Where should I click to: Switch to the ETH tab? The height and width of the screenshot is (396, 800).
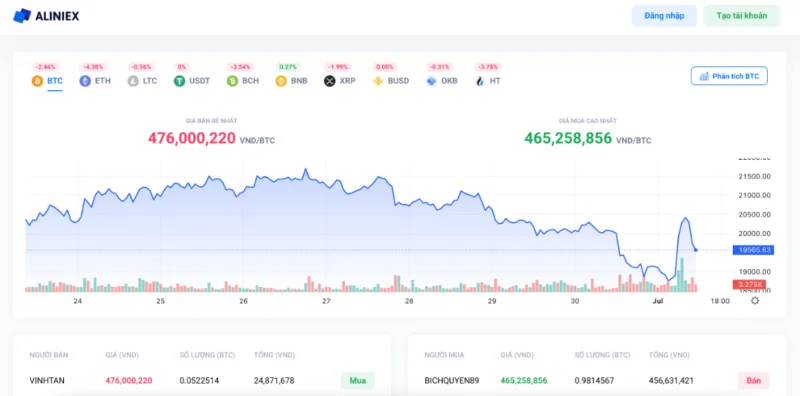tap(103, 81)
